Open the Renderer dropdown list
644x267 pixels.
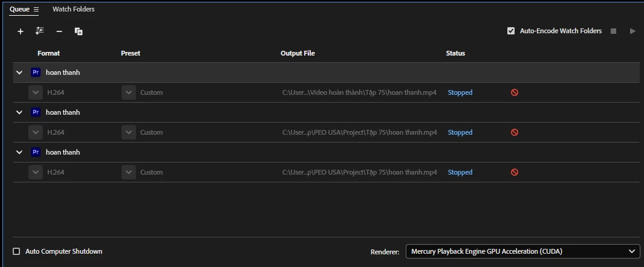523,251
